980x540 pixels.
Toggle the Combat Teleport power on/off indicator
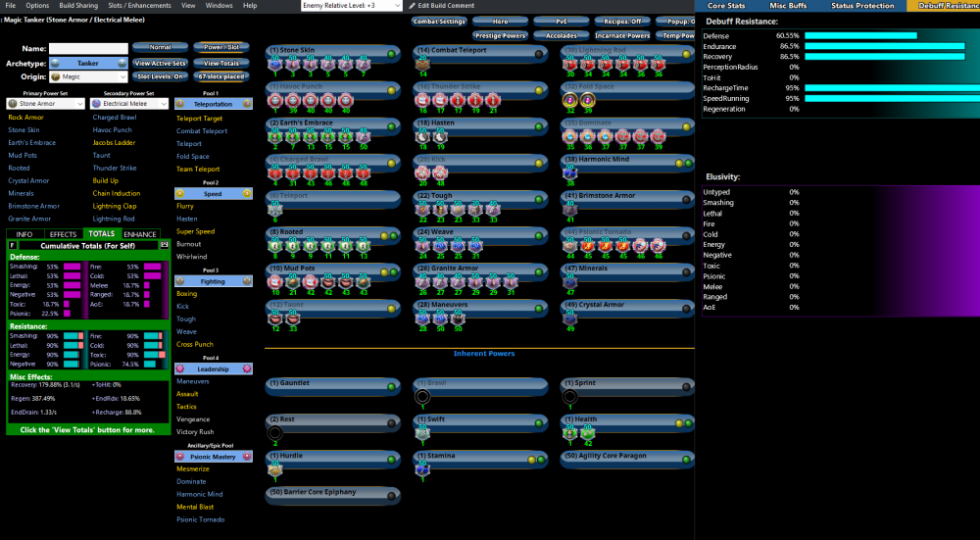(x=538, y=54)
